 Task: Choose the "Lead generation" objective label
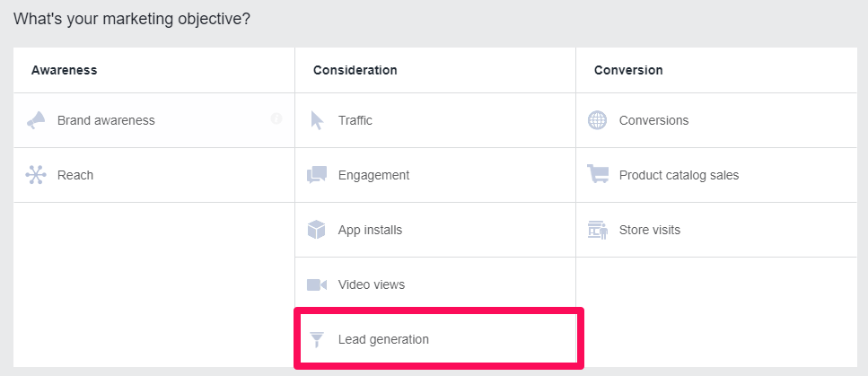383,339
